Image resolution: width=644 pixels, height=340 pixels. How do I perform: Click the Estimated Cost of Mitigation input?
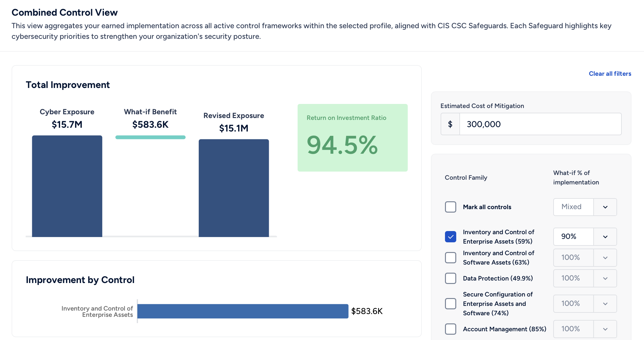(x=540, y=124)
